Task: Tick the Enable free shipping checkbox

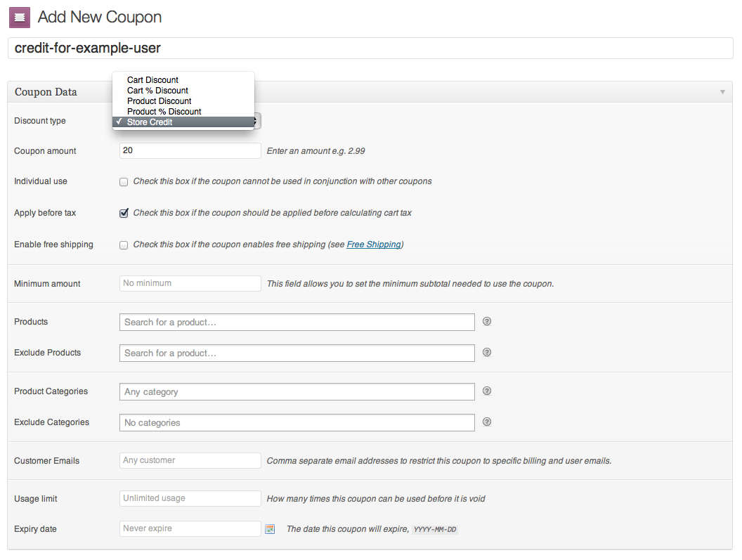Action: click(124, 245)
